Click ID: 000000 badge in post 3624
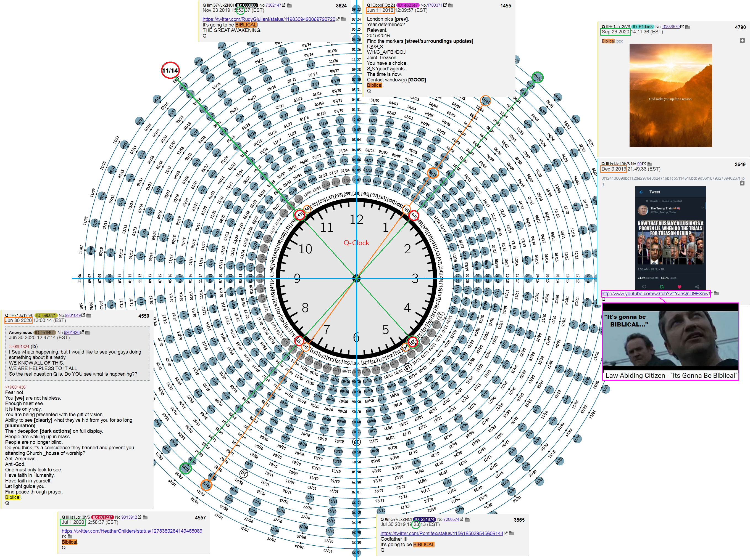The height and width of the screenshot is (560, 750). point(246,5)
